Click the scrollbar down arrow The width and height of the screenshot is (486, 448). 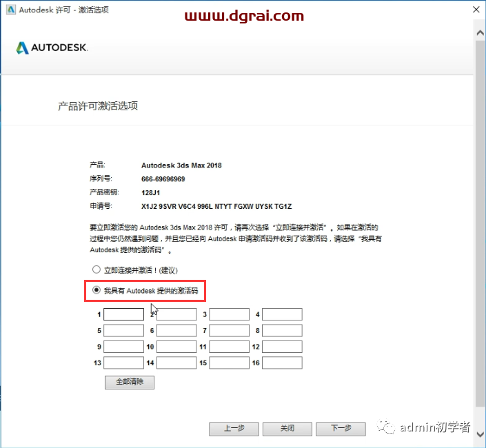click(x=480, y=434)
